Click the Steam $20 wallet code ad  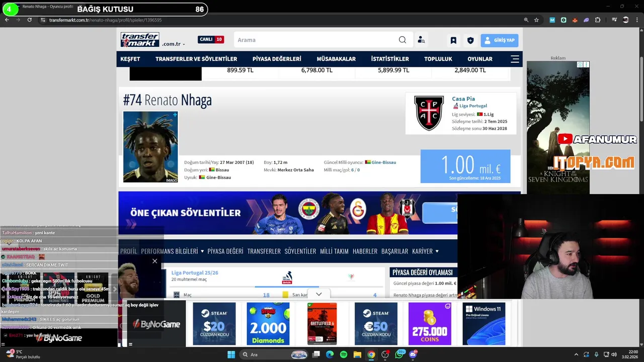(x=214, y=324)
